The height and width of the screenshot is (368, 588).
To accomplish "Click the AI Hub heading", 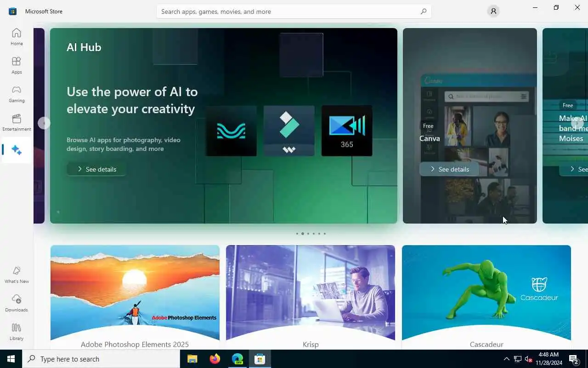I will 84,47.
